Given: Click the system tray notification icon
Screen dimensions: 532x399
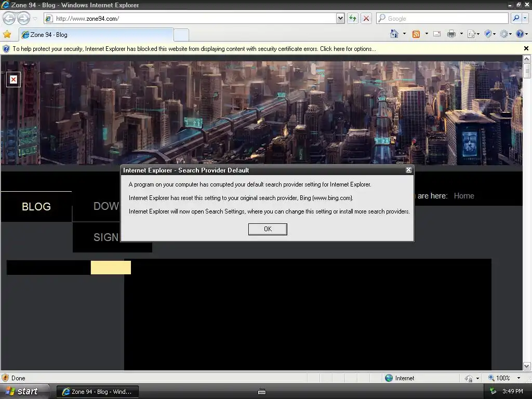Looking at the screenshot, I should [x=493, y=391].
